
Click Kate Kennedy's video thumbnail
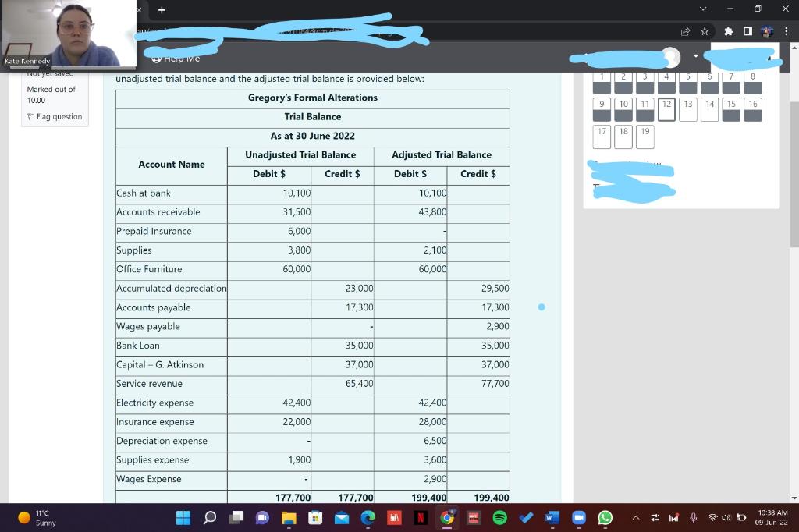(69, 34)
